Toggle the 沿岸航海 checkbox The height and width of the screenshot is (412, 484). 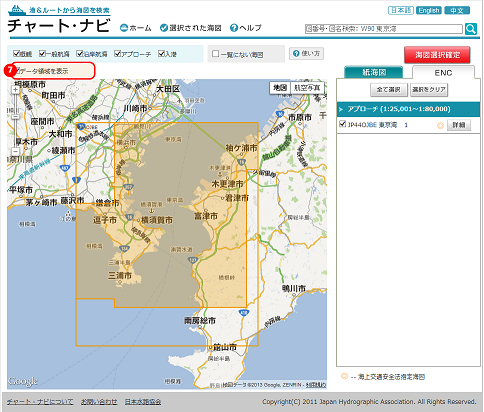point(79,53)
